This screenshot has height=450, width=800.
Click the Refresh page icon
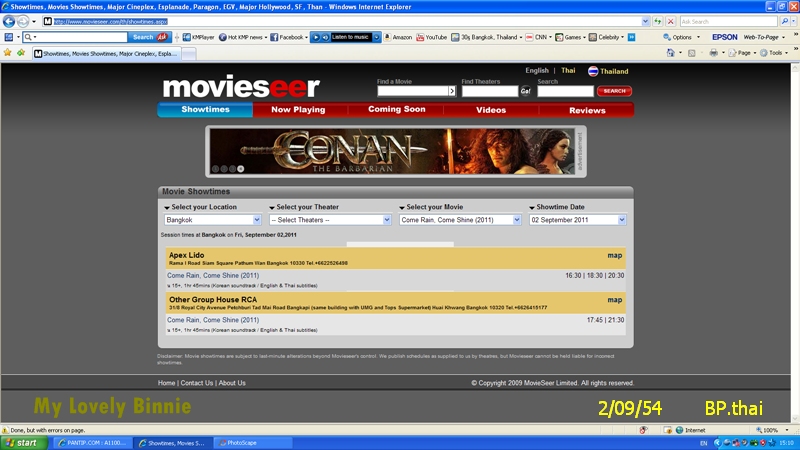(x=658, y=21)
